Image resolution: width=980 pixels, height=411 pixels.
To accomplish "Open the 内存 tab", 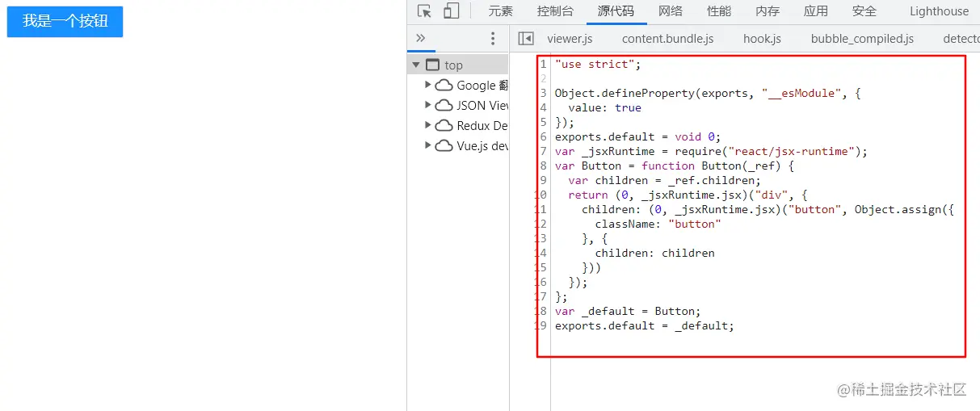I will tap(768, 11).
